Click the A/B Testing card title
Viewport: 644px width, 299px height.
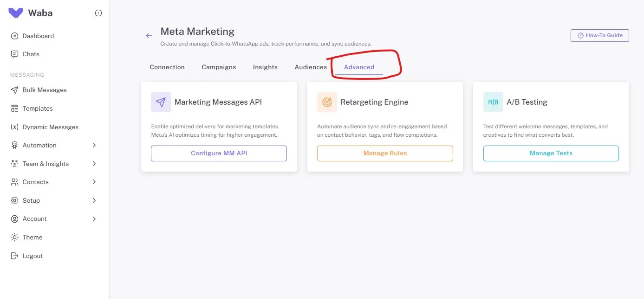pyautogui.click(x=527, y=102)
